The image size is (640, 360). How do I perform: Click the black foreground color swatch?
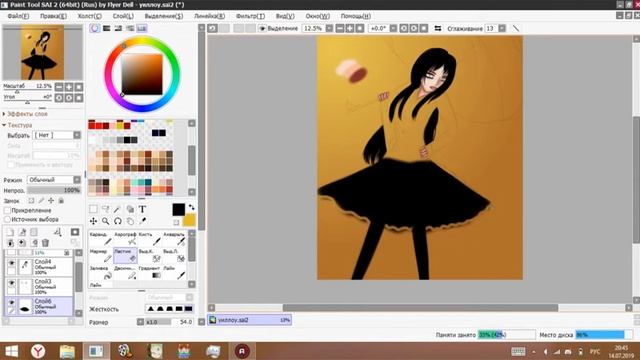(178, 209)
